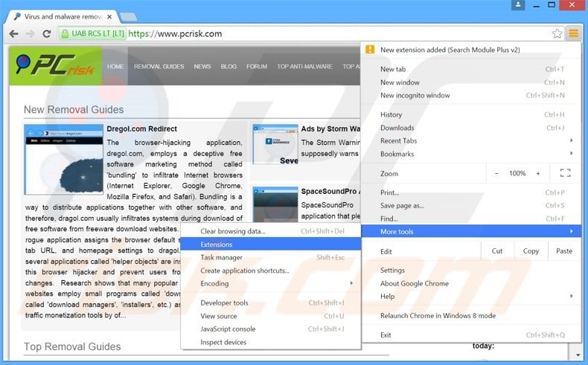Click the Paste button in Edit row
The width and height of the screenshot is (588, 365).
point(564,251)
